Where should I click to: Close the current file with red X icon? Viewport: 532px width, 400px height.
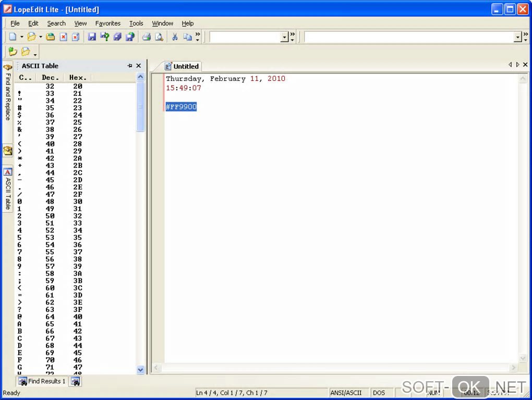coord(64,37)
